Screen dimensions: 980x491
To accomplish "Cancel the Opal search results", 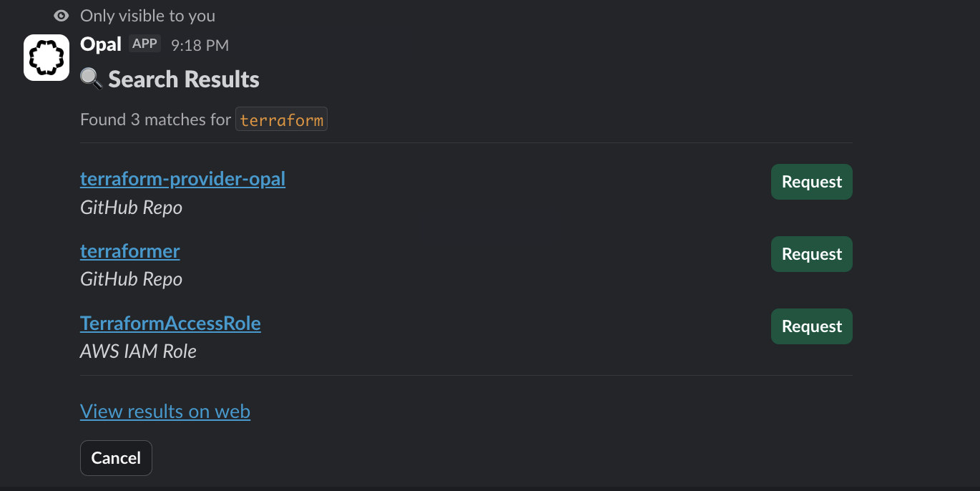I will [116, 457].
